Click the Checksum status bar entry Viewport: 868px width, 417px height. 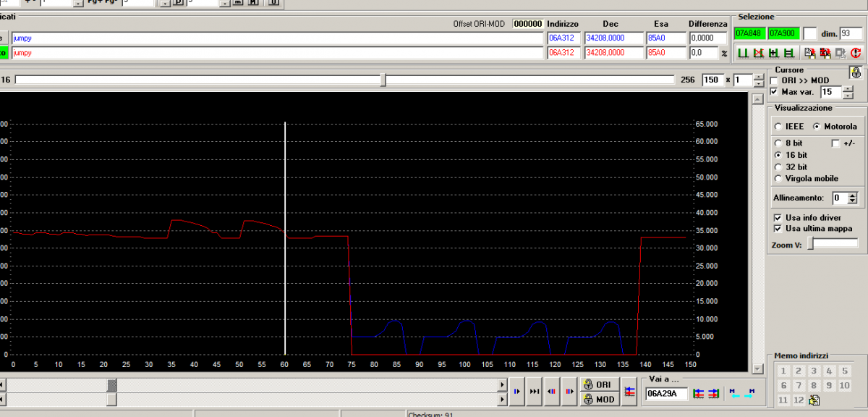pyautogui.click(x=430, y=415)
